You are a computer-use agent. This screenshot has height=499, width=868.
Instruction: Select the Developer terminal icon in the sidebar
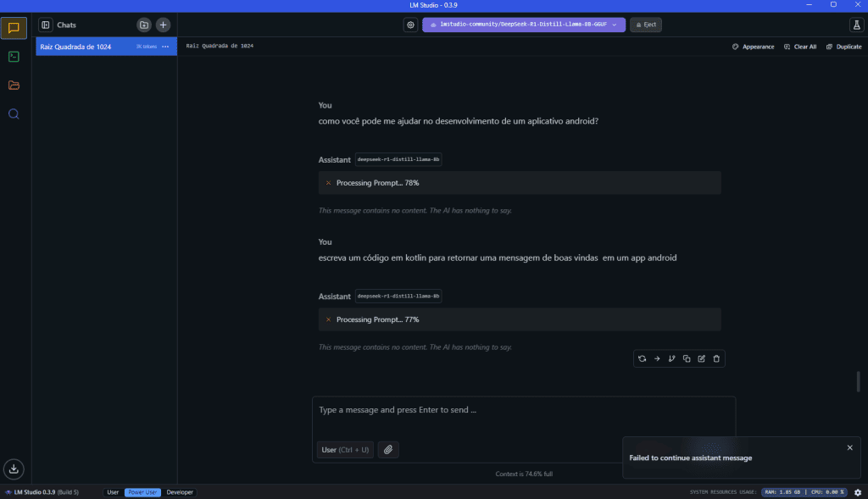click(13, 57)
